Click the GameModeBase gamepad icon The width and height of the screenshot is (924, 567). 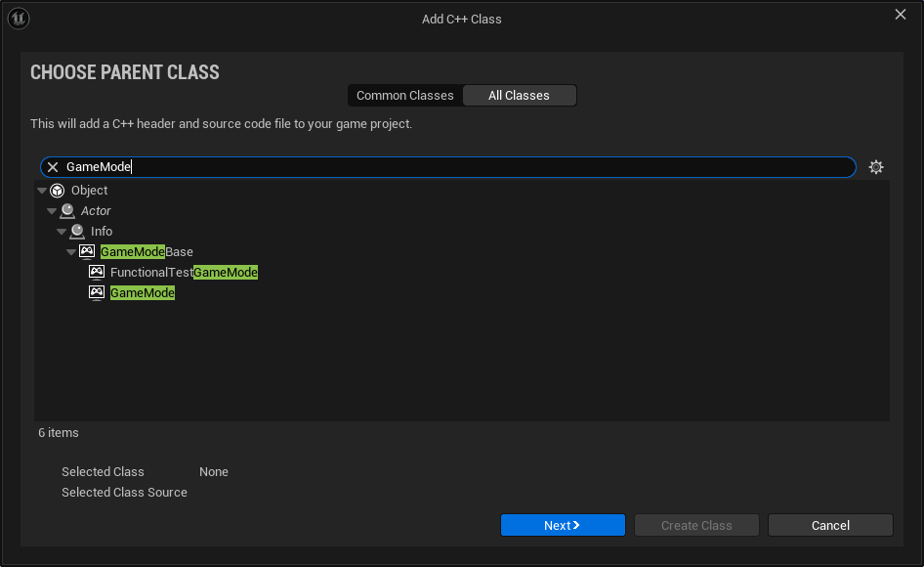(x=87, y=252)
